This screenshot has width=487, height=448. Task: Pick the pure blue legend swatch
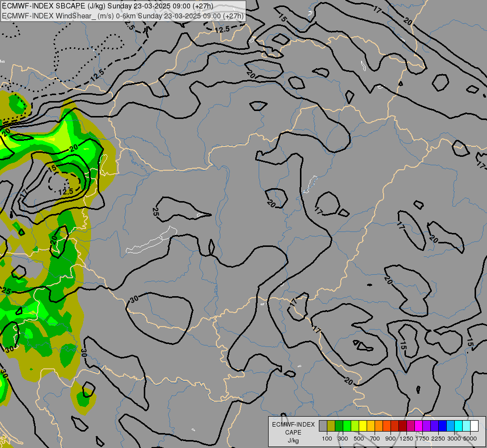point(442,426)
